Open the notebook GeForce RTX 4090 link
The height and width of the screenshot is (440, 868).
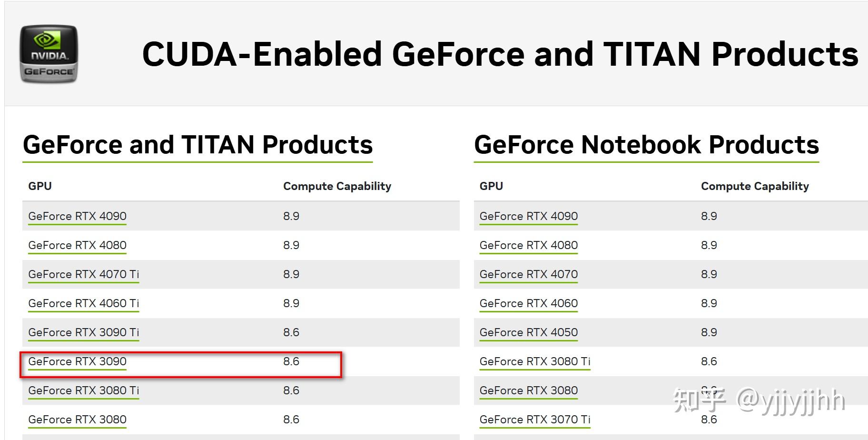tap(528, 216)
